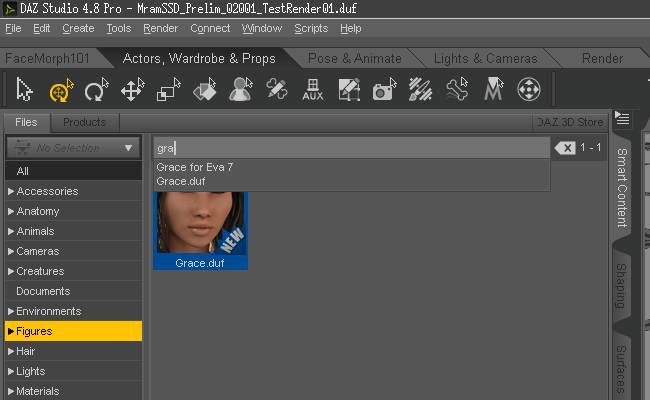Click the search text field

pos(352,148)
